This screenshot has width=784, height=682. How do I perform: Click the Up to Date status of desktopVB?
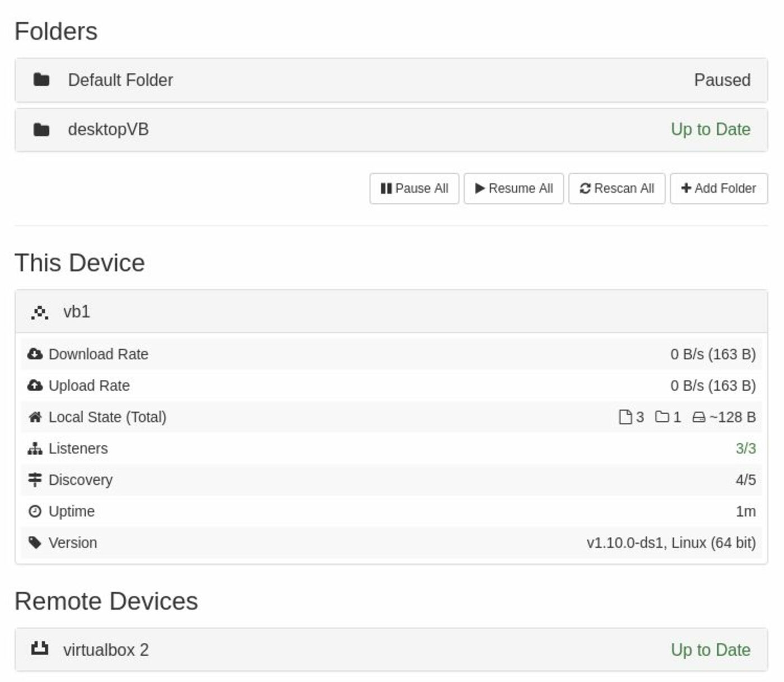pos(710,129)
